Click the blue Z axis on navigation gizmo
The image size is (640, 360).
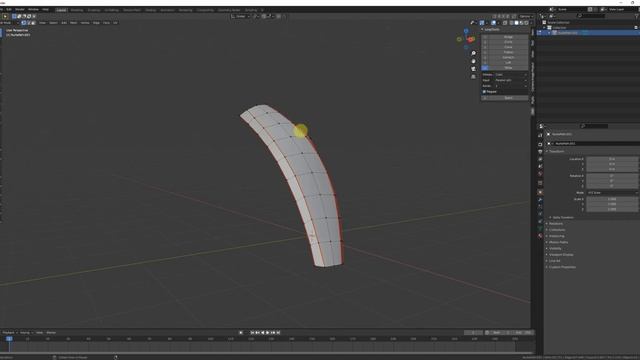(466, 31)
